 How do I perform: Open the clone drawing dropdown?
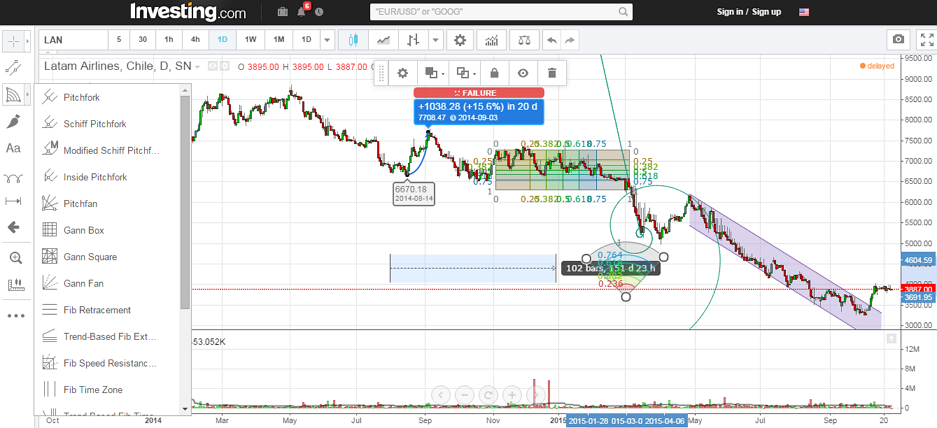464,73
